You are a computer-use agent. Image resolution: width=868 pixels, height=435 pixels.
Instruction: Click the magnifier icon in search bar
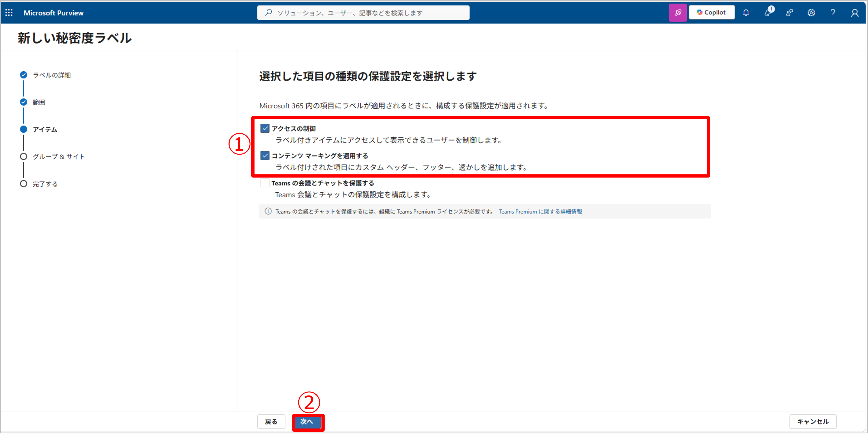(268, 13)
